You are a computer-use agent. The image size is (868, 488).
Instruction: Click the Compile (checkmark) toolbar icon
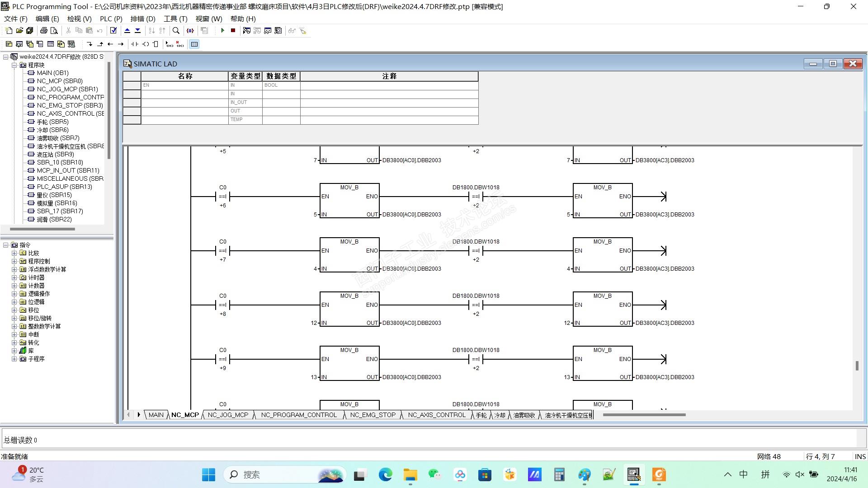point(113,31)
